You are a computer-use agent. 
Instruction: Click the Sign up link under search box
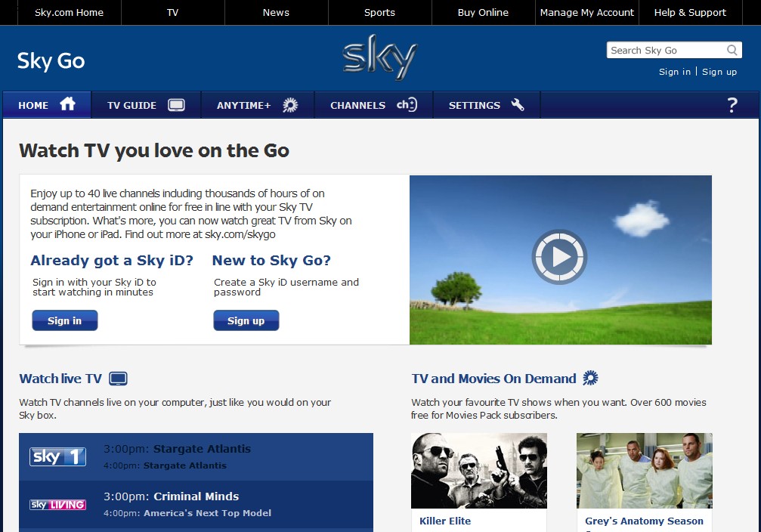click(x=719, y=72)
